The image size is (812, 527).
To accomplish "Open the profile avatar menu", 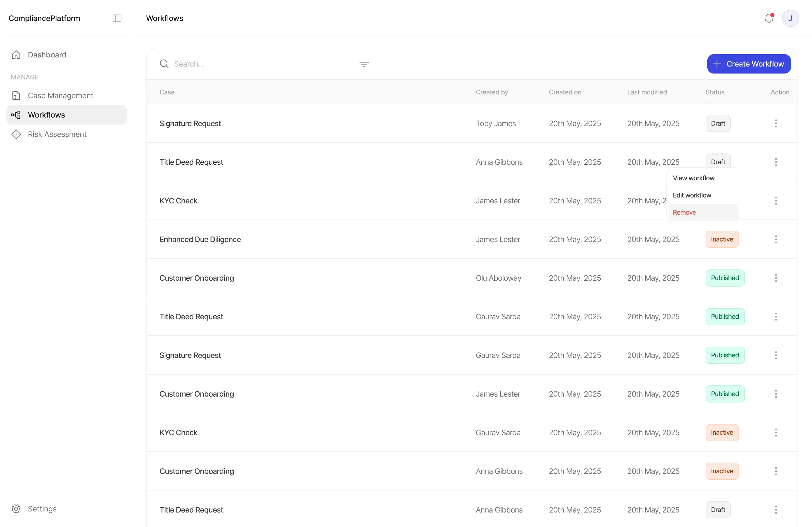I will tap(791, 18).
